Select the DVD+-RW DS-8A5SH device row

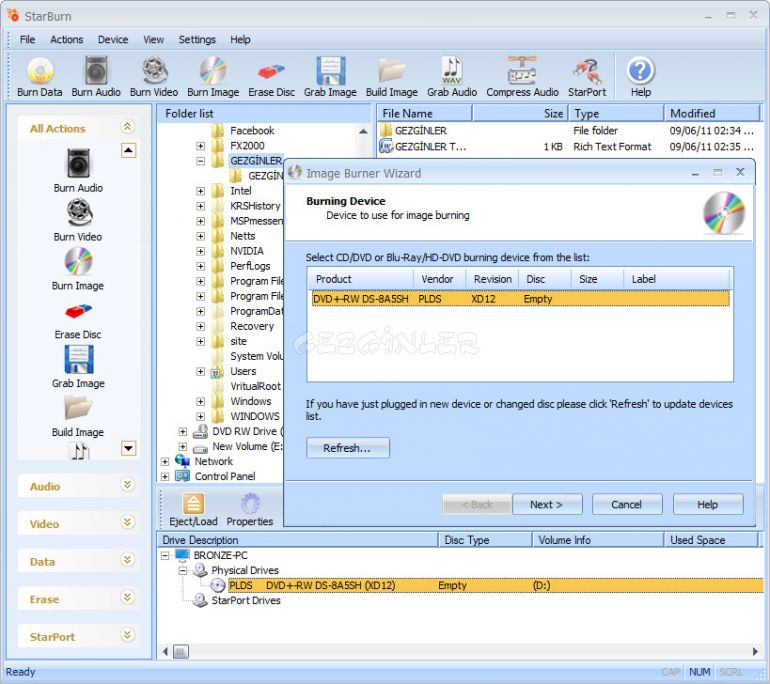pos(521,299)
